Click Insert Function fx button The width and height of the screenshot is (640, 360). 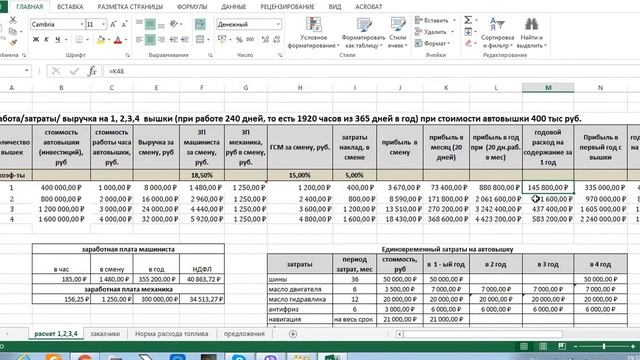tap(92, 71)
